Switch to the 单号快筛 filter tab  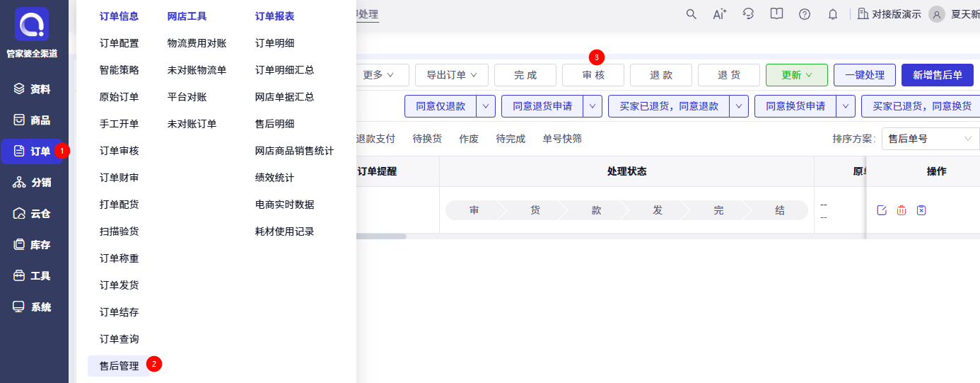562,139
